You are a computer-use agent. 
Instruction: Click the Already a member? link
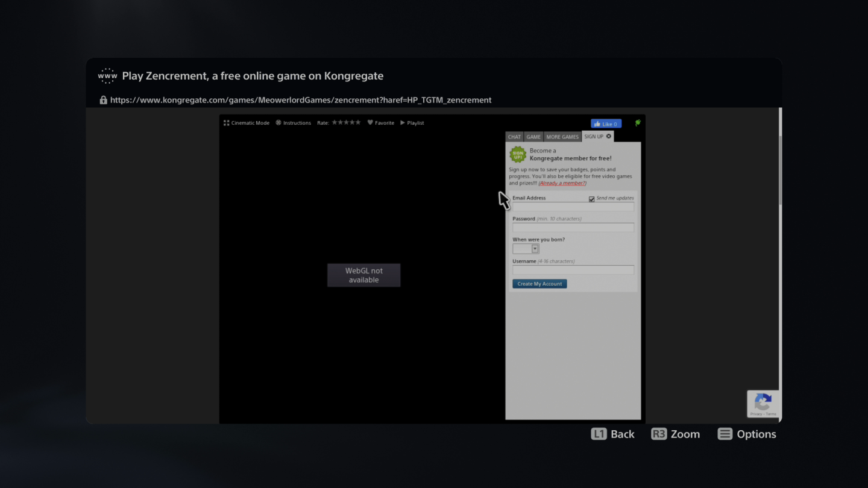[x=562, y=183]
